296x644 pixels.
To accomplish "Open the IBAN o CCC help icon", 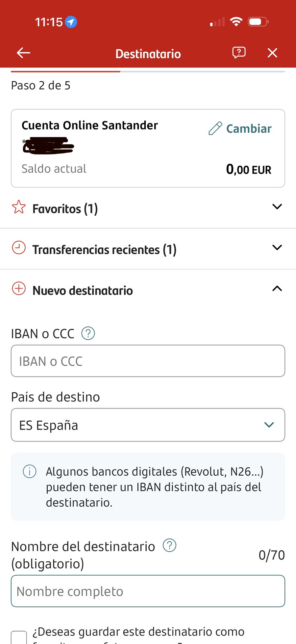I will tap(88, 333).
